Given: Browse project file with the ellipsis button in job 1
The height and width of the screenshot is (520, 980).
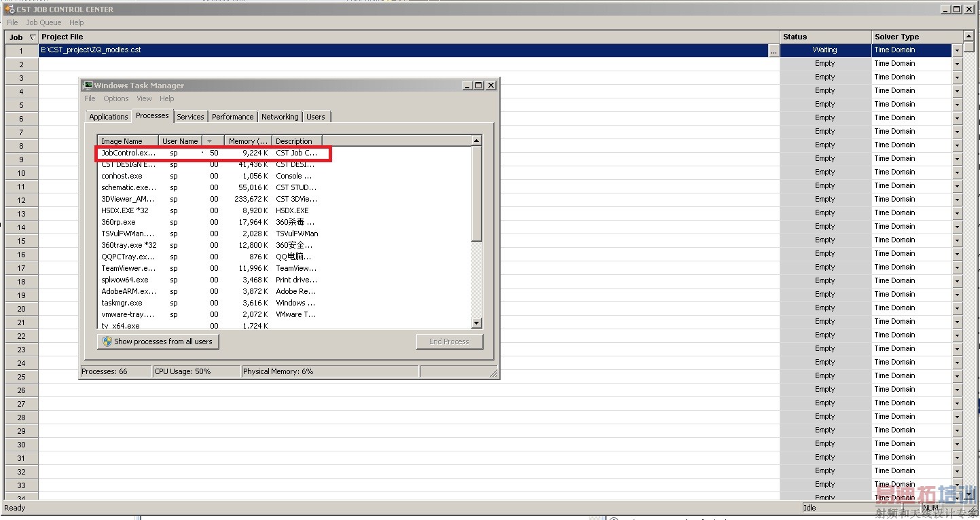Looking at the screenshot, I should 774,50.
